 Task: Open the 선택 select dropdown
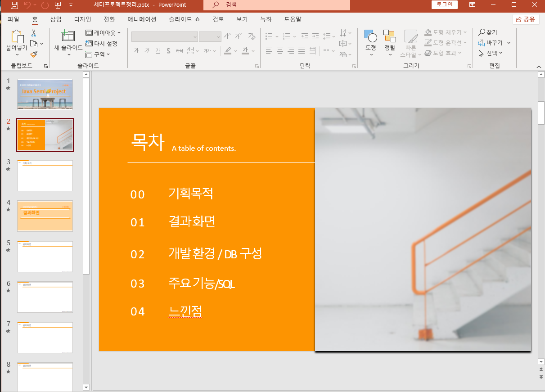point(491,53)
